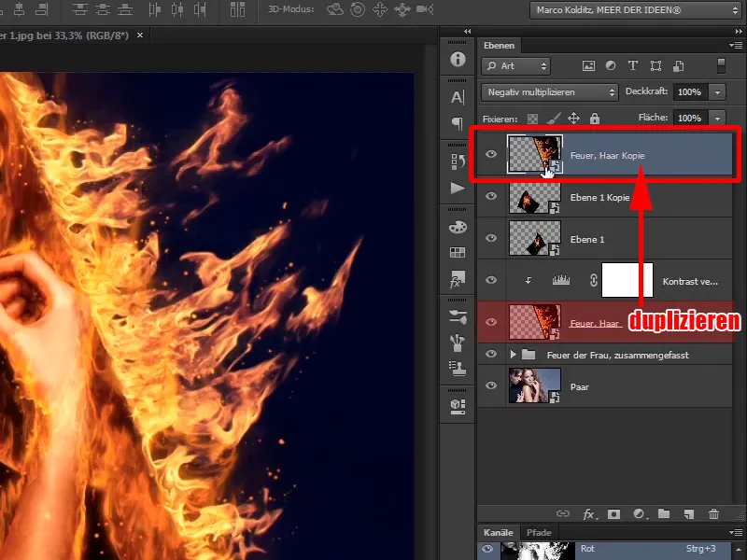The height and width of the screenshot is (560, 747).
Task: Collapse the layers panel with double arrows
Action: (739, 32)
